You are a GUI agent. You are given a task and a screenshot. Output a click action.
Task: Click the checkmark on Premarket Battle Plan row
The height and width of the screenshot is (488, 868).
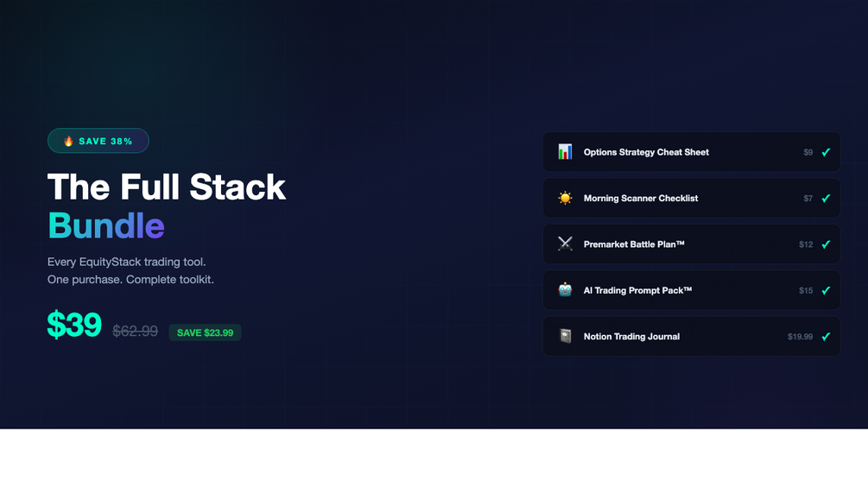(x=826, y=244)
